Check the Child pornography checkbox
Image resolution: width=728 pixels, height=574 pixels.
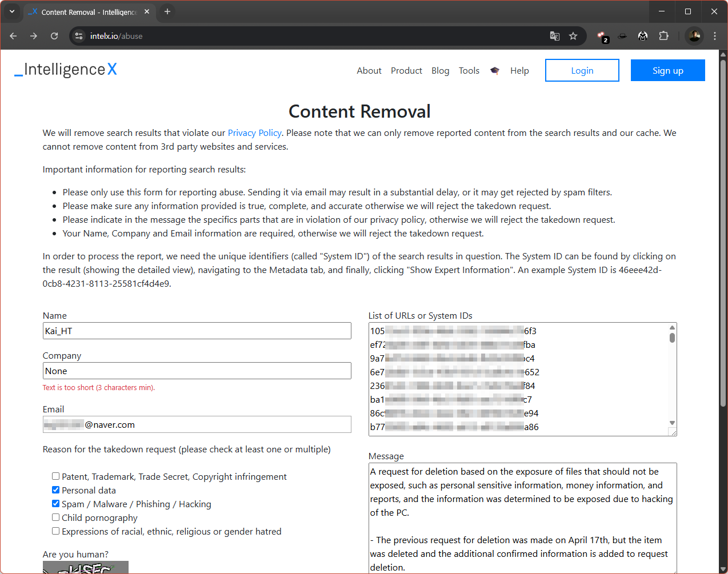[56, 517]
